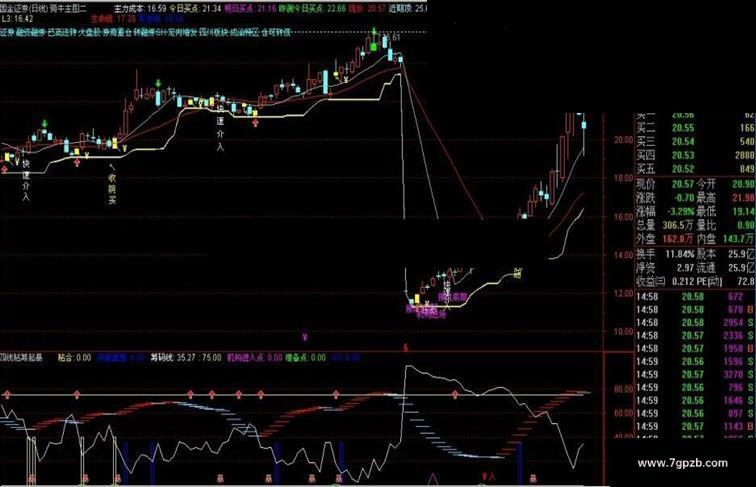756x487 pixels.
Task: Click the rightmost red arrow on the indicator's 80 line
Action: point(456,395)
